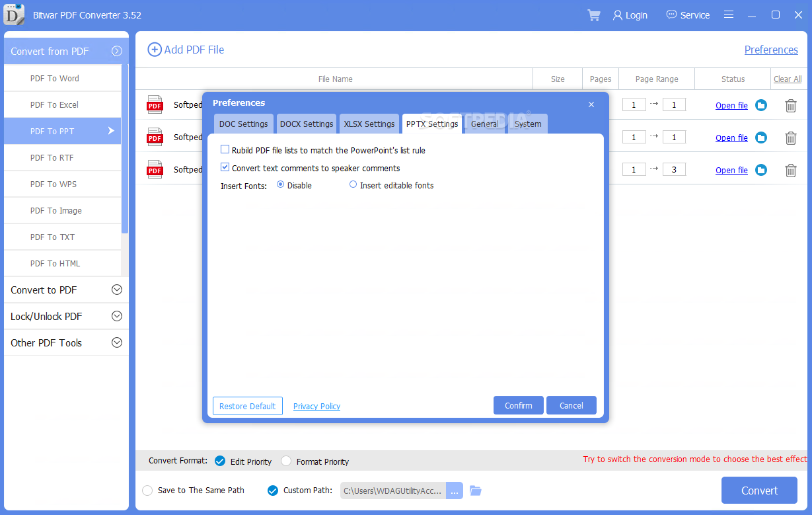
Task: Select PDF To Image in sidebar
Action: pos(63,210)
